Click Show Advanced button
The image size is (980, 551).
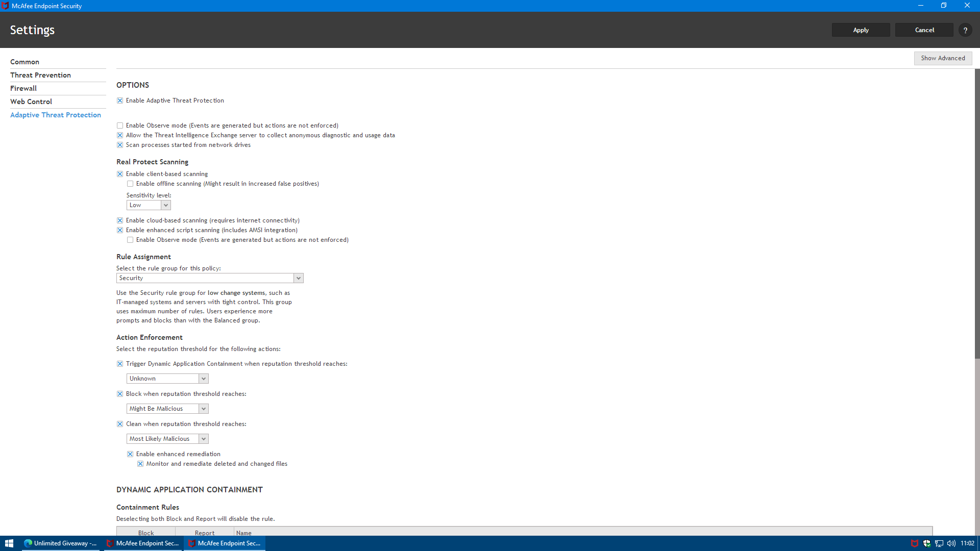coord(943,58)
